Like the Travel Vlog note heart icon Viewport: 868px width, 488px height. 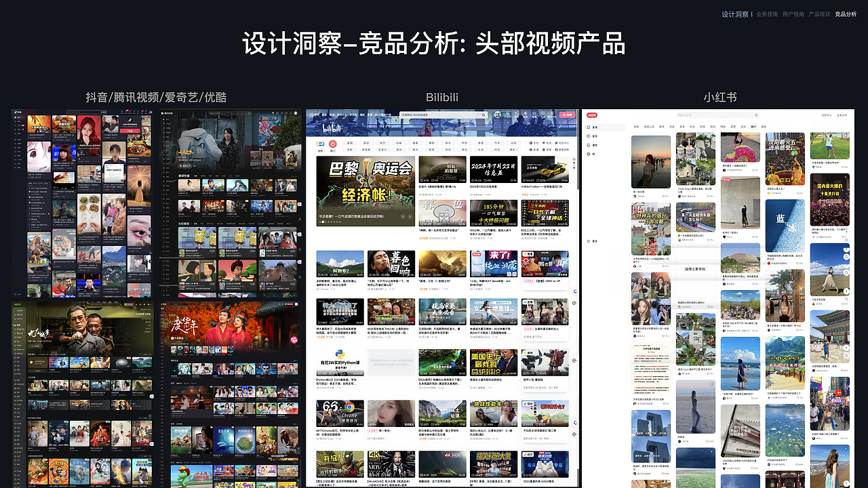[x=708, y=196]
